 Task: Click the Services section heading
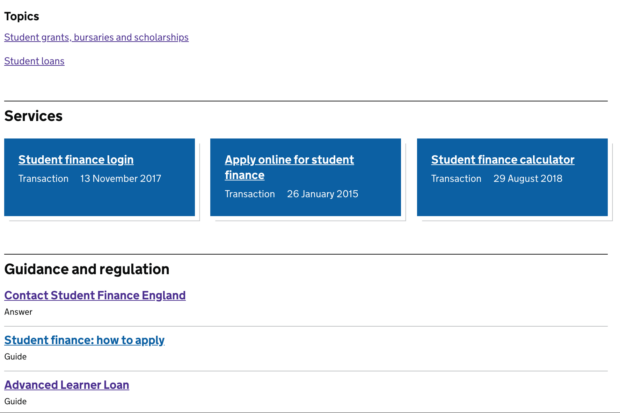(x=33, y=116)
